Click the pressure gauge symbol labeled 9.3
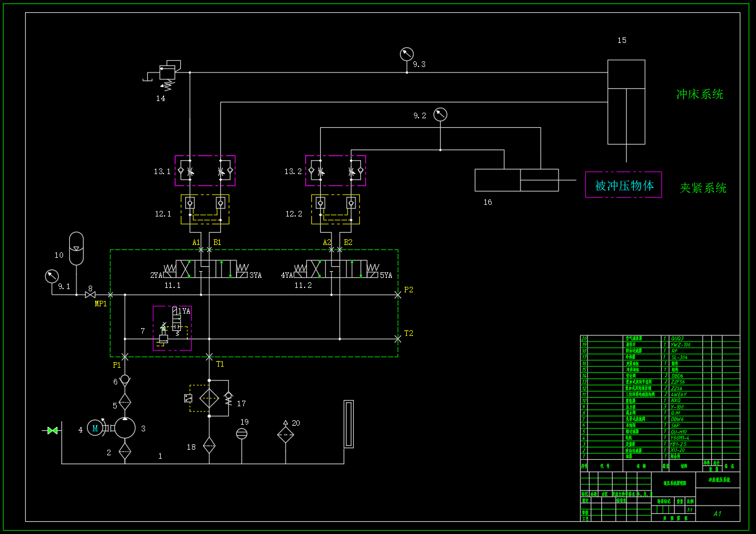The width and height of the screenshot is (756, 534). pos(407,54)
